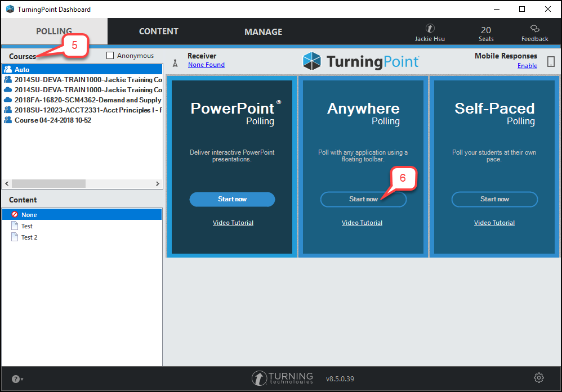
Task: Click the red prohibited icon beside None
Action: [x=15, y=214]
